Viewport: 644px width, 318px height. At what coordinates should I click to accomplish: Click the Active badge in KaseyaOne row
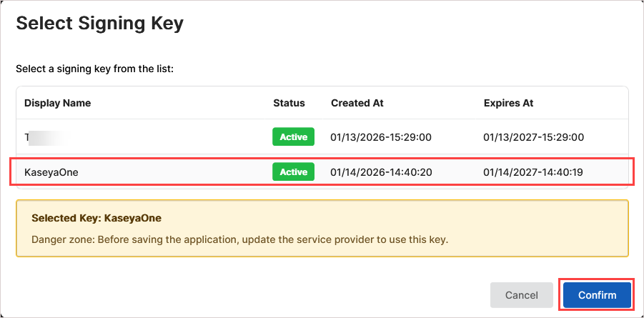point(293,172)
